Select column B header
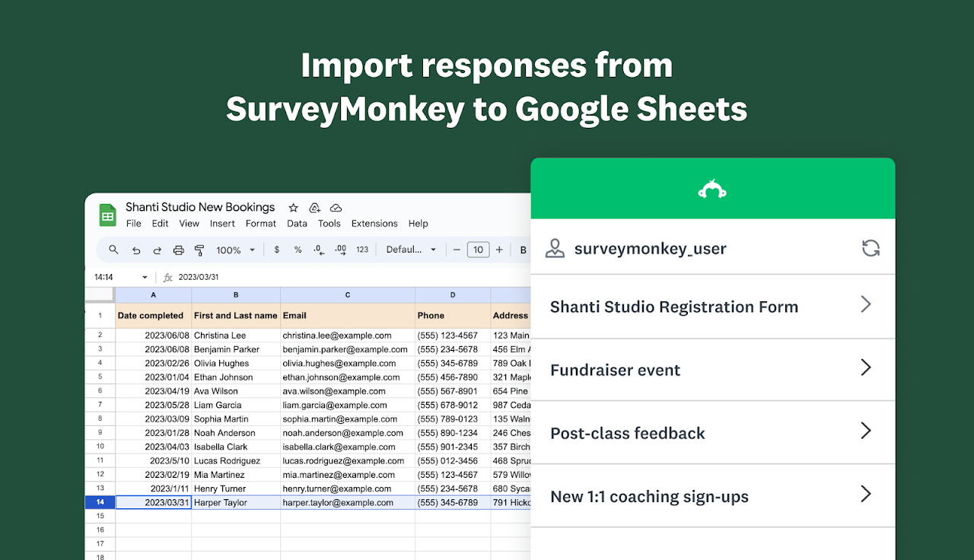The width and height of the screenshot is (974, 560). (x=236, y=294)
